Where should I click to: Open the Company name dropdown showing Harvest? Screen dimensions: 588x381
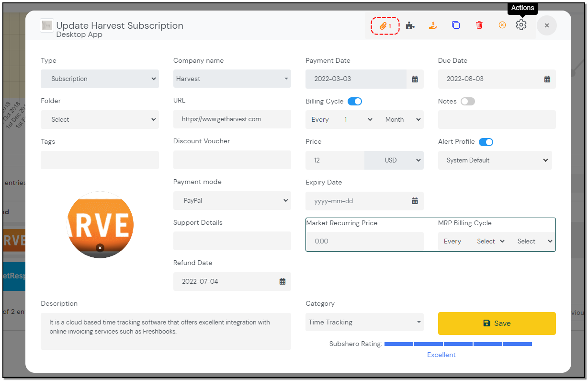(232, 79)
